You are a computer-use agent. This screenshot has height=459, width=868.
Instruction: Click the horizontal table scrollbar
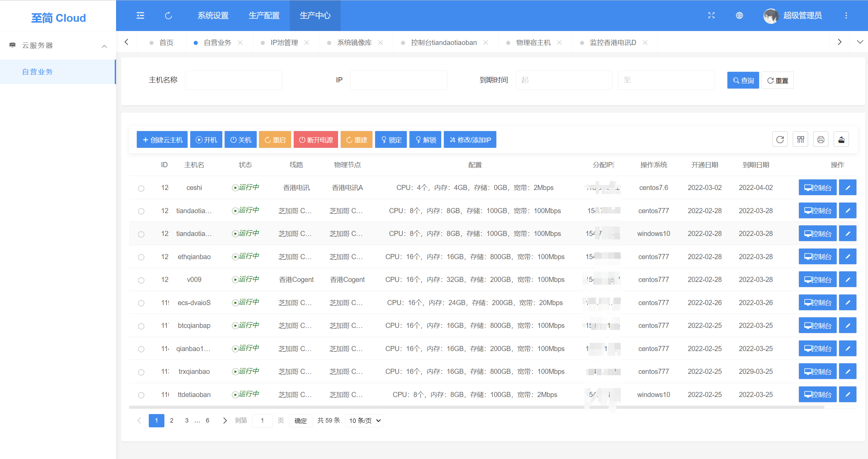pos(477,407)
